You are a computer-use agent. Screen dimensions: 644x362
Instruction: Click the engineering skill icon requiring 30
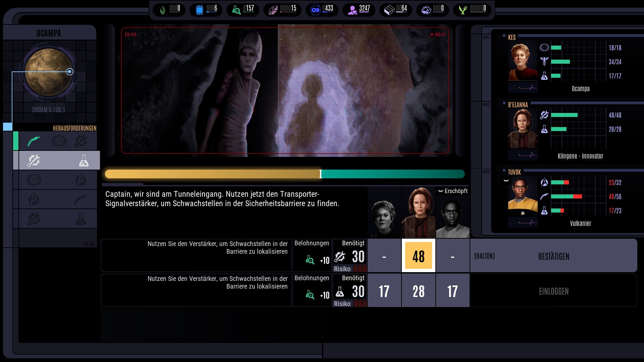tap(340, 256)
